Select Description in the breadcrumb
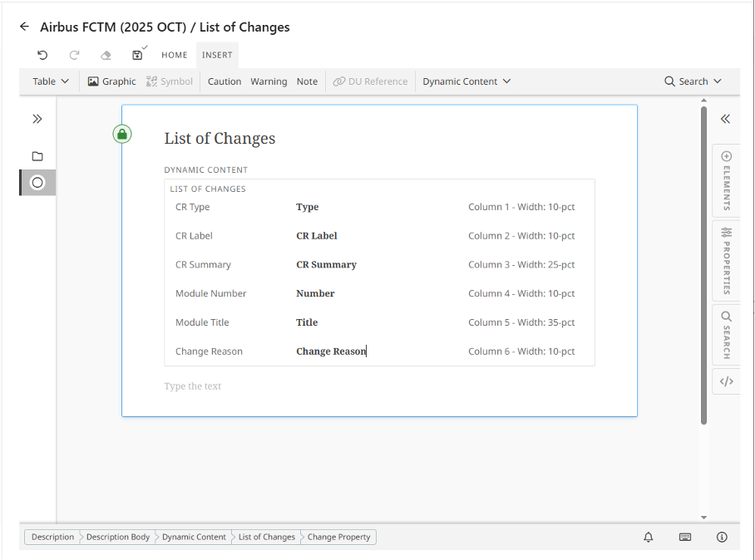 52,537
